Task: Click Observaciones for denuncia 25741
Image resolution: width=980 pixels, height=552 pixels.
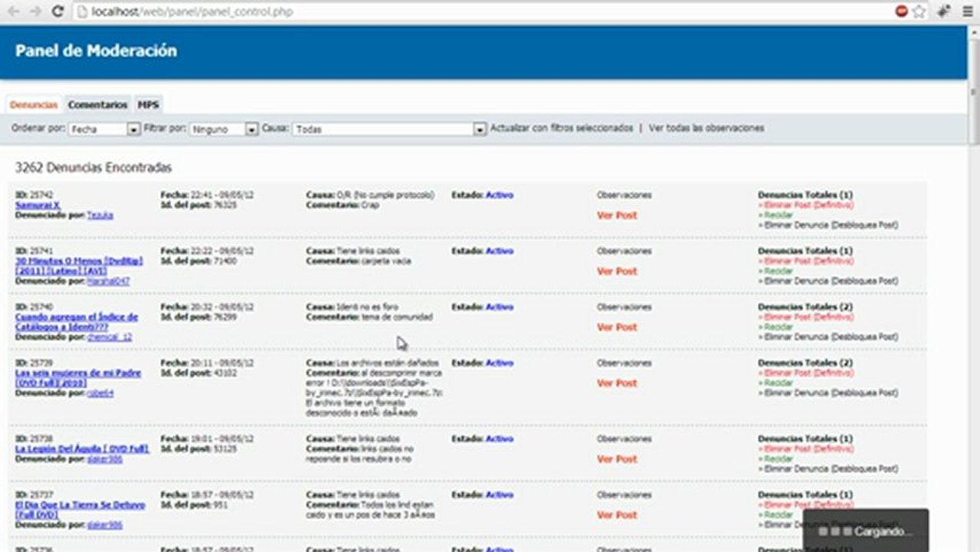Action: click(x=624, y=251)
